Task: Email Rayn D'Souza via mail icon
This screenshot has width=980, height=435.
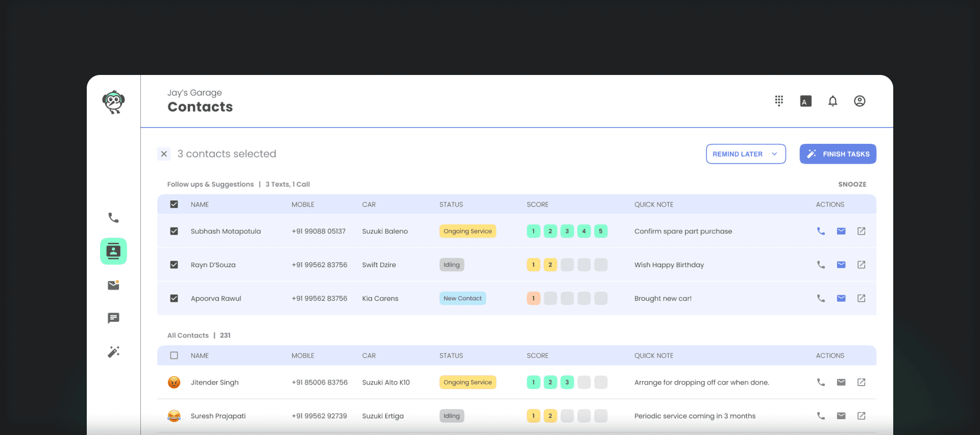Action: pyautogui.click(x=841, y=265)
